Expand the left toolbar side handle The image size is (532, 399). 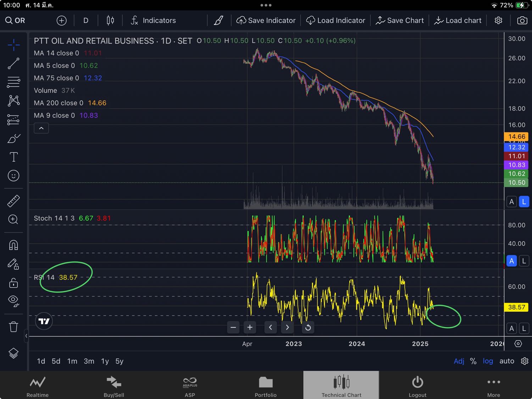26,336
